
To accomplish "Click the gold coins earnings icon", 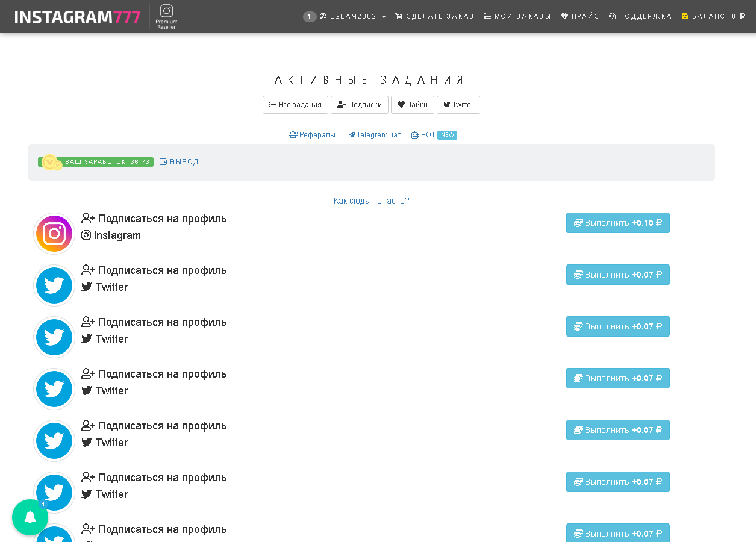I will point(52,163).
